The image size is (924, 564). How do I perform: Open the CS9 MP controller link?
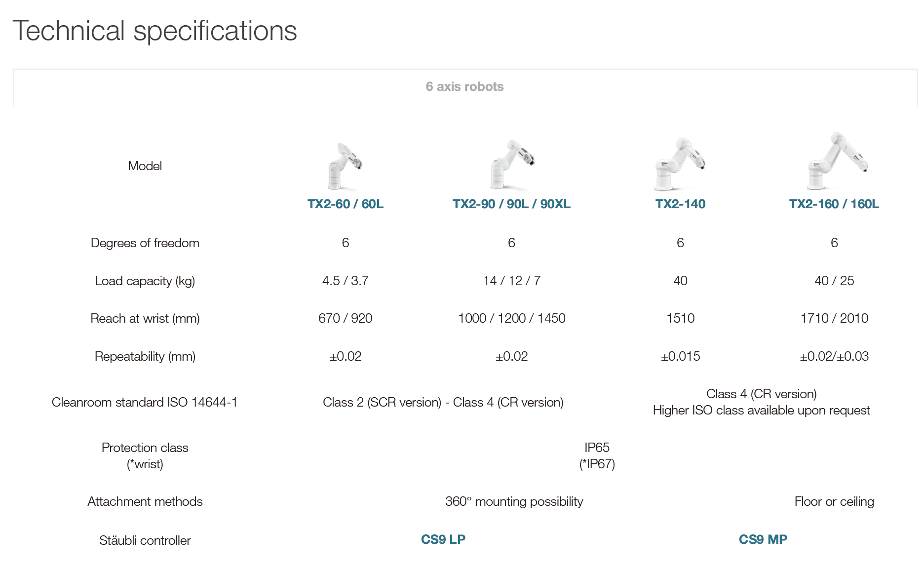point(763,539)
